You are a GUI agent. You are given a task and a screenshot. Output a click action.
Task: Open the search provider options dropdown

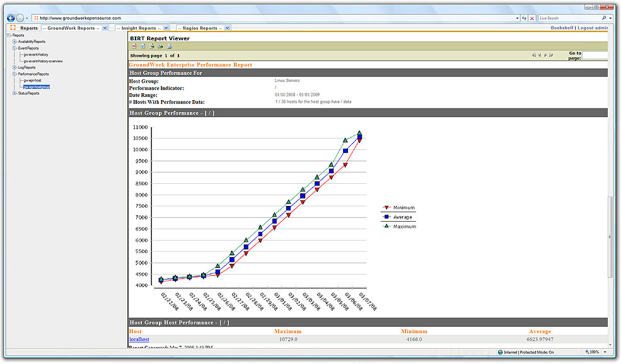pyautogui.click(x=610, y=18)
